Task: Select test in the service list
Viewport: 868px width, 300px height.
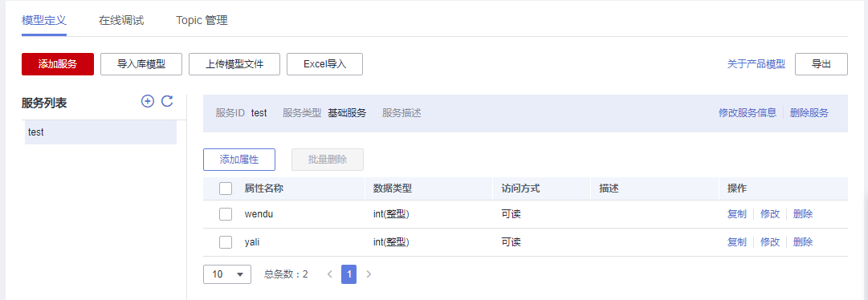Action: tap(100, 132)
